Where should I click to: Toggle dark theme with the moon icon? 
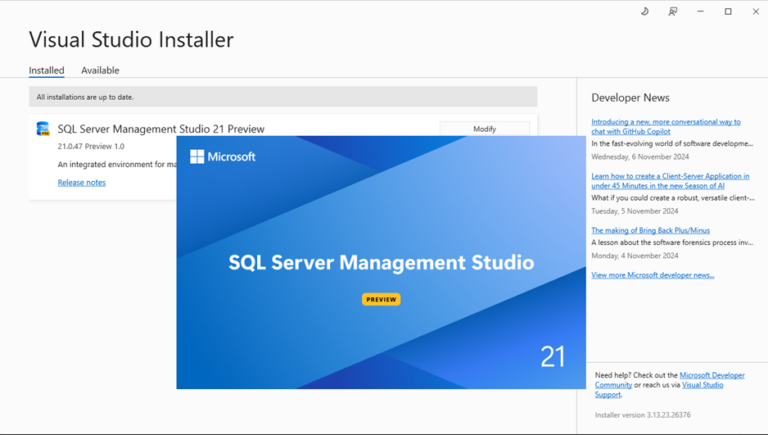644,12
